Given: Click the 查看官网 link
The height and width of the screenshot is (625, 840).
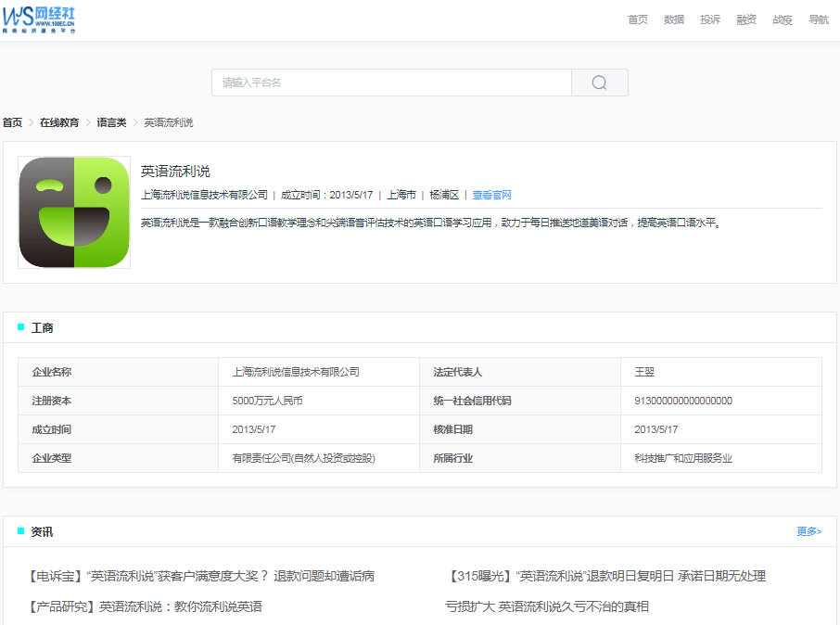Looking at the screenshot, I should [491, 195].
